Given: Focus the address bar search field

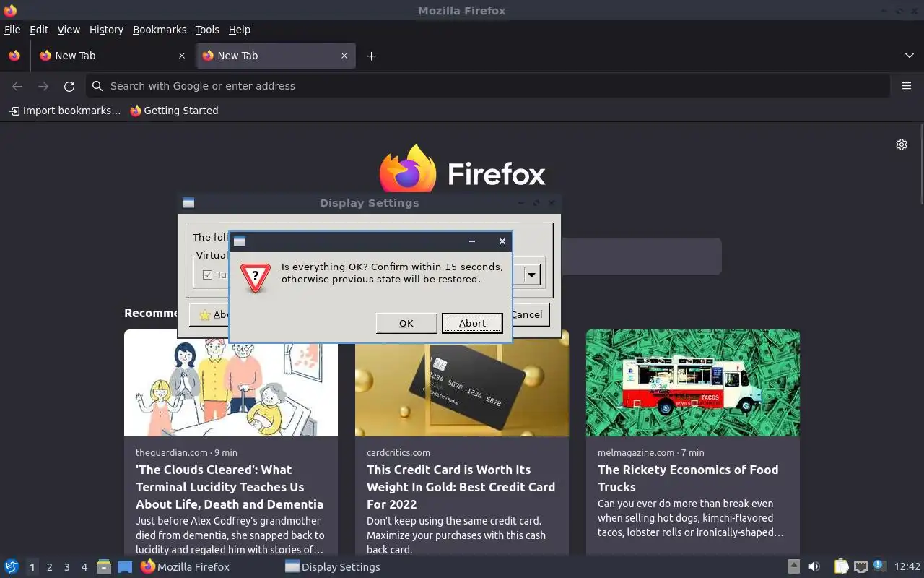Looking at the screenshot, I should [x=488, y=86].
